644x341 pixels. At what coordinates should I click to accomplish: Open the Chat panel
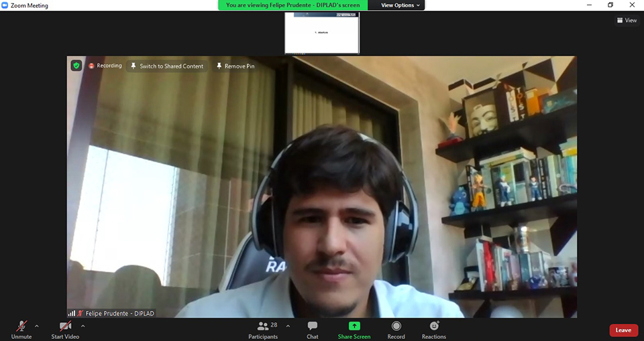pos(312,326)
